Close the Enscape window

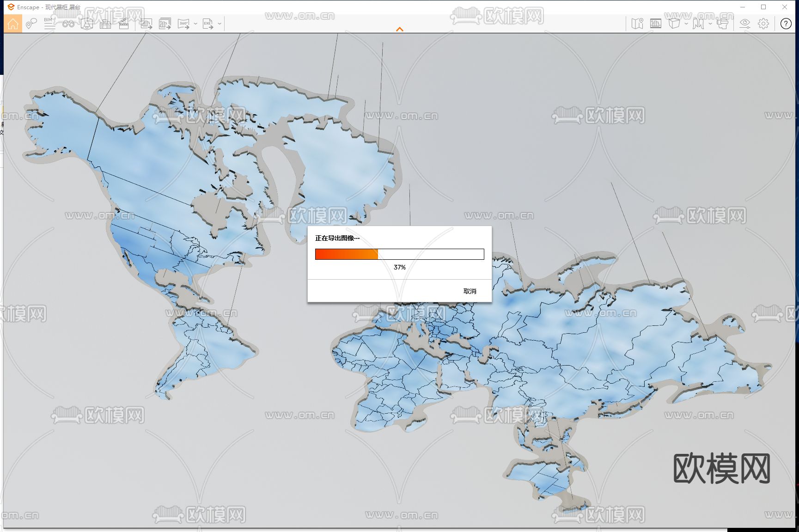pyautogui.click(x=785, y=7)
